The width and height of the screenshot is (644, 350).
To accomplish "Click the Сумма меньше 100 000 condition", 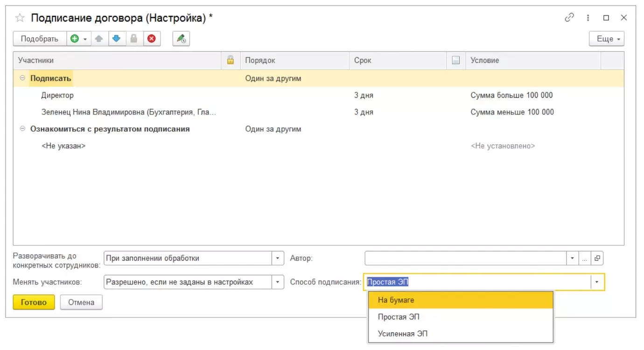I will coord(512,112).
